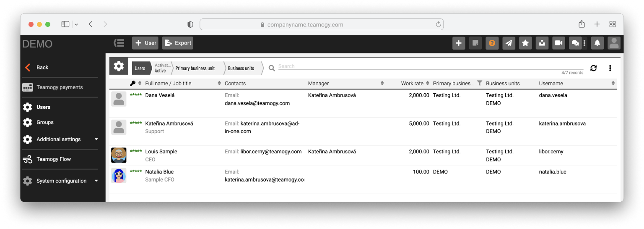The width and height of the screenshot is (644, 229).
Task: Sort by Full name / Job title arrows
Action: tap(219, 83)
